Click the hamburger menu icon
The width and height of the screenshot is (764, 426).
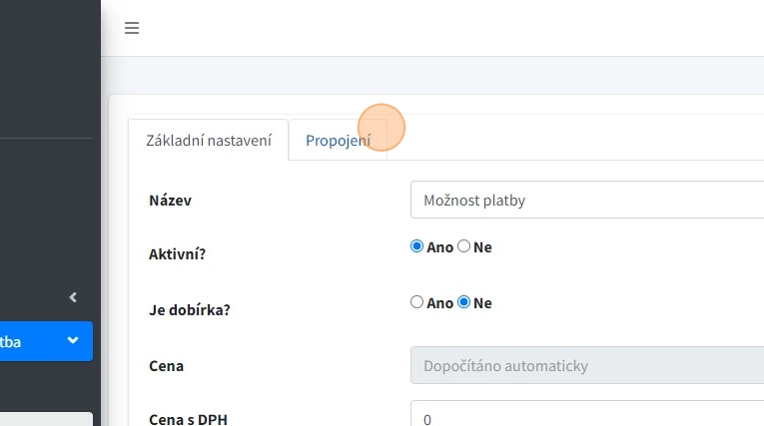click(131, 28)
